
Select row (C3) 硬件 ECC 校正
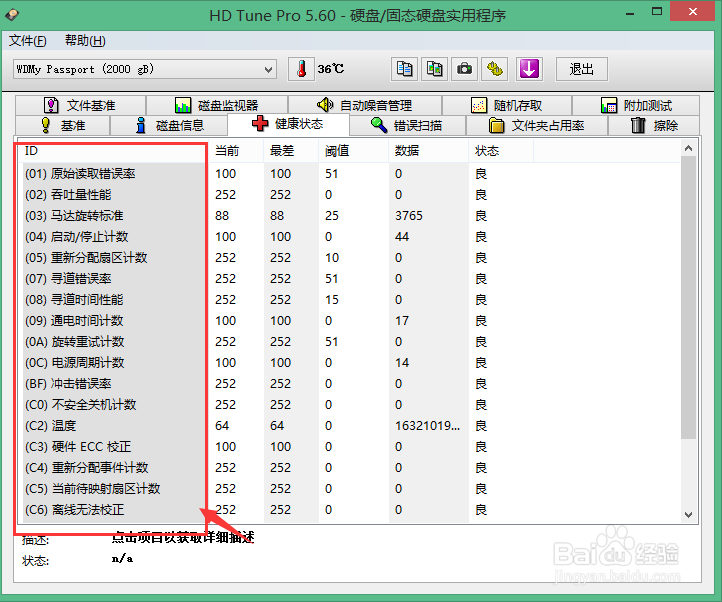[x=349, y=447]
